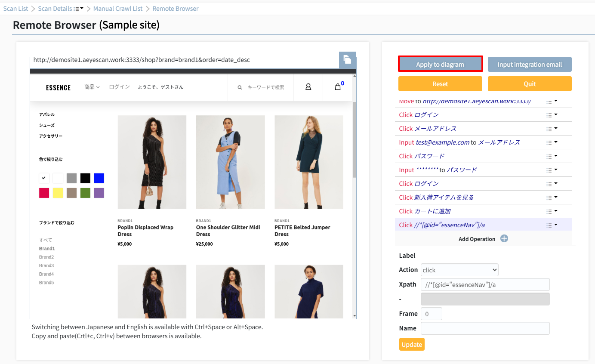Open the user account icon
This screenshot has width=595, height=364.
click(308, 87)
